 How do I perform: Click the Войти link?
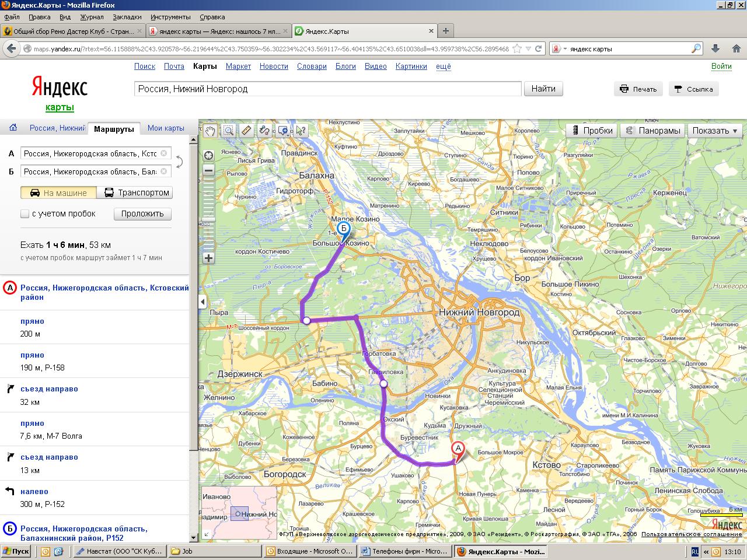coord(721,66)
